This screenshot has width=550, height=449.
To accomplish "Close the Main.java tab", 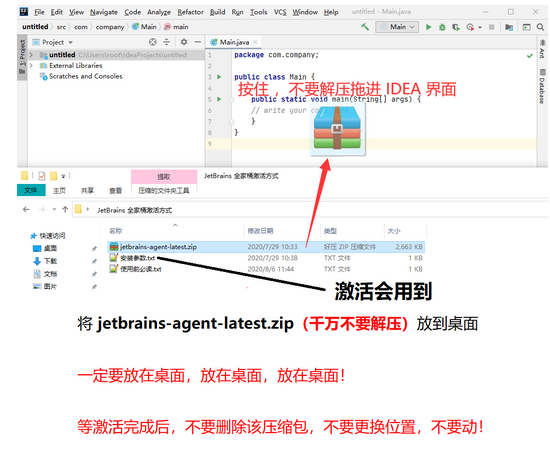I will click(x=255, y=42).
